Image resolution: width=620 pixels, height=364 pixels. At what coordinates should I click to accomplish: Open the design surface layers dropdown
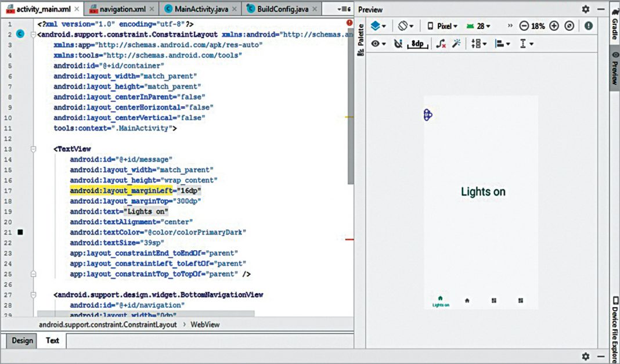pyautogui.click(x=379, y=26)
